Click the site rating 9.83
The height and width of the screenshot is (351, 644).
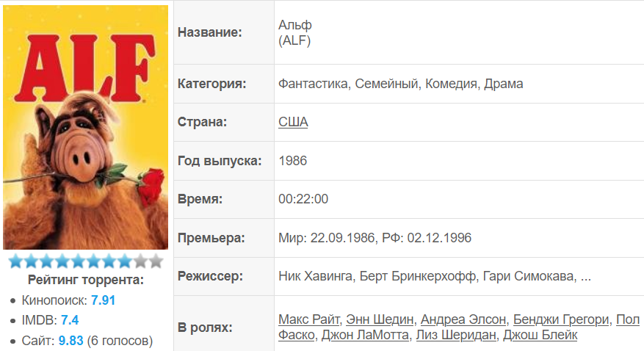[x=70, y=340]
